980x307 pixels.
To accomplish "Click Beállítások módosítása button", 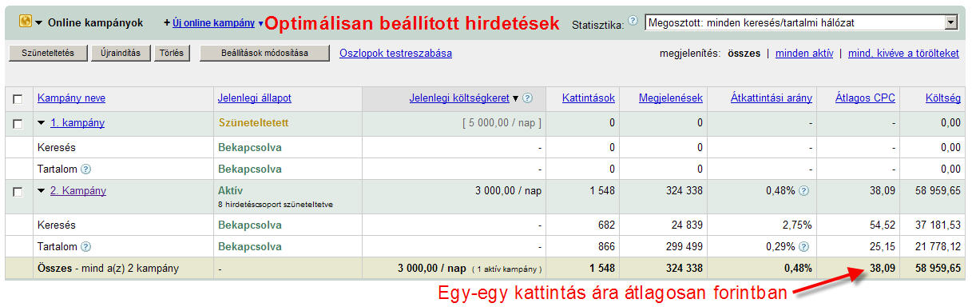I will pos(264,54).
